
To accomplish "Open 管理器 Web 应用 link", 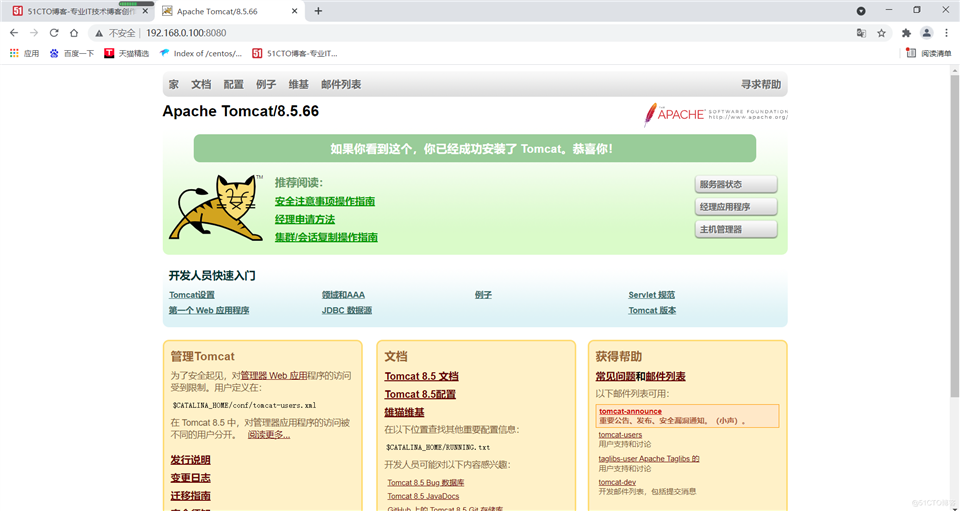I will pyautogui.click(x=274, y=376).
